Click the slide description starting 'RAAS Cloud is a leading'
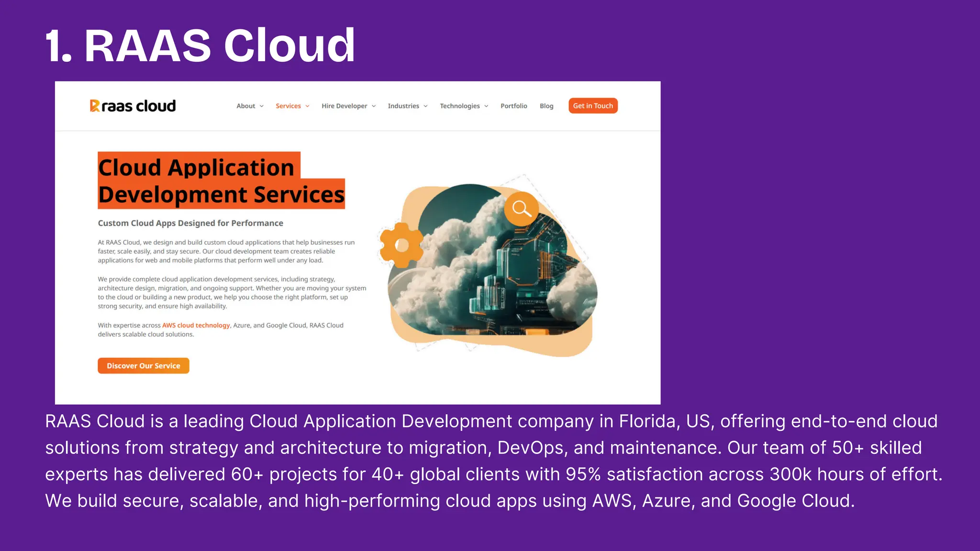Screen dimensions: 980x551 pos(493,461)
